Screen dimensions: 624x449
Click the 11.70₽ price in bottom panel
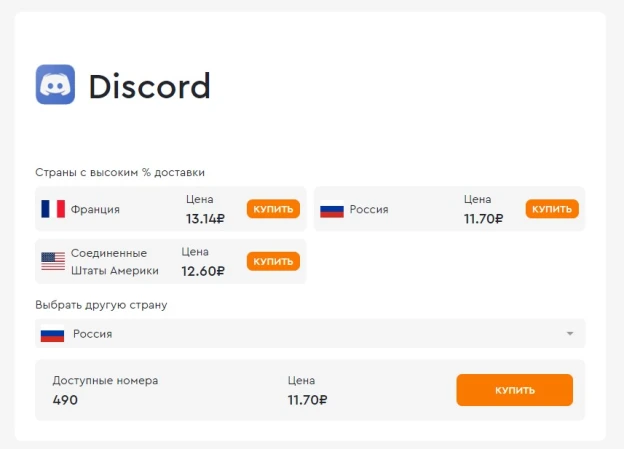coord(307,400)
